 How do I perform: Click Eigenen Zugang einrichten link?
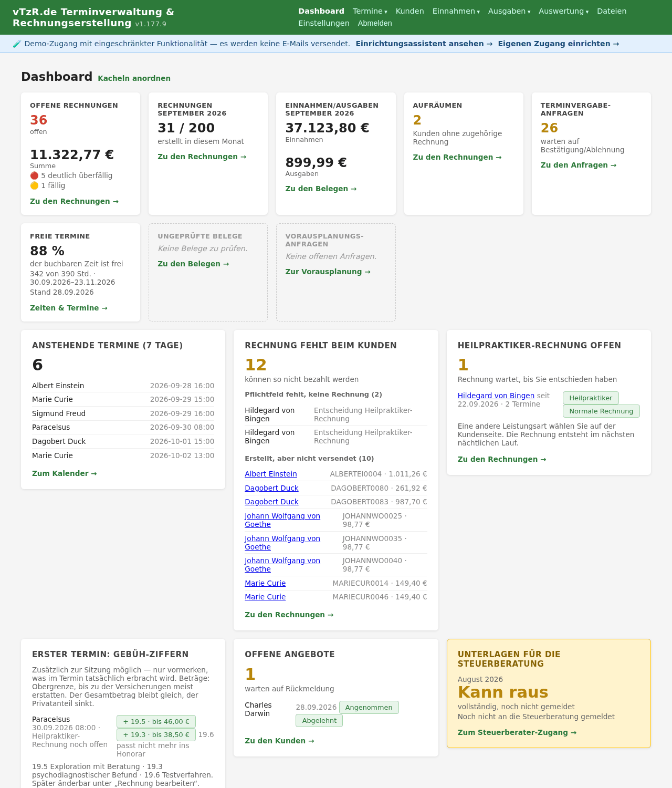coord(559,44)
